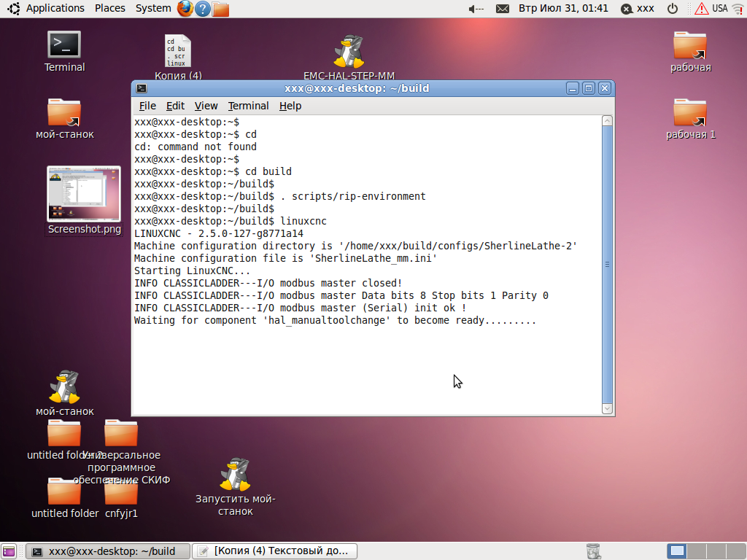Open the Help icon in top panel
Screen dimensions: 747x560
click(203, 9)
